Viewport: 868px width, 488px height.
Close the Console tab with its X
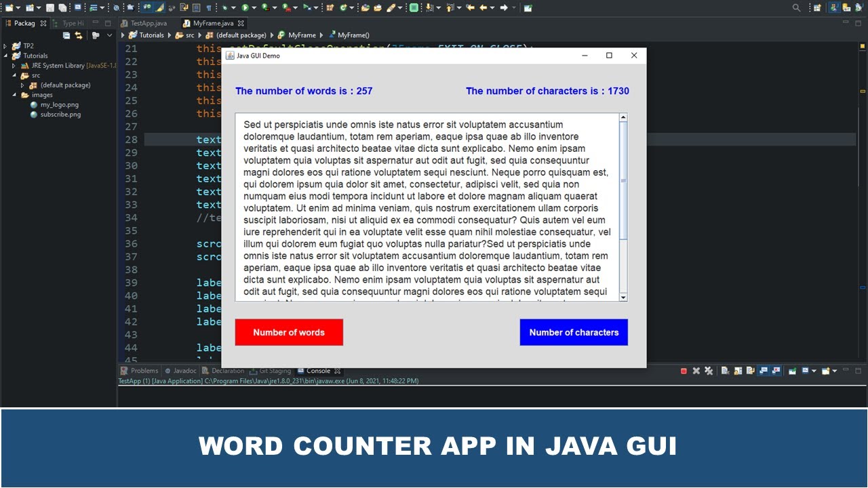point(337,371)
